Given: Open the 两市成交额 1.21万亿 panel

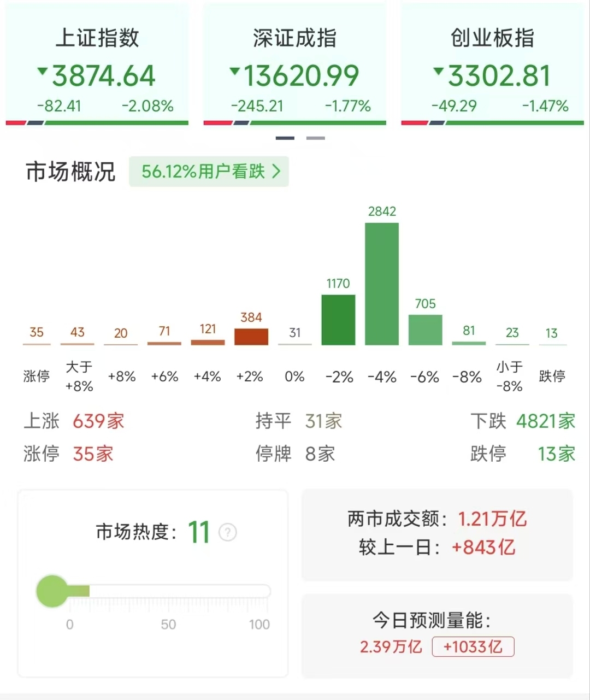Looking at the screenshot, I should pyautogui.click(x=437, y=533).
